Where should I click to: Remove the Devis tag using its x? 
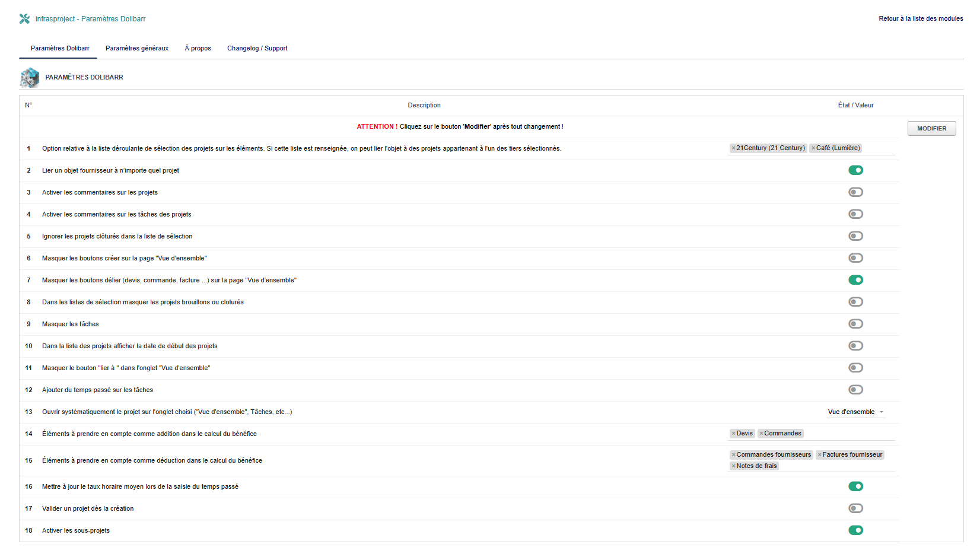point(733,434)
